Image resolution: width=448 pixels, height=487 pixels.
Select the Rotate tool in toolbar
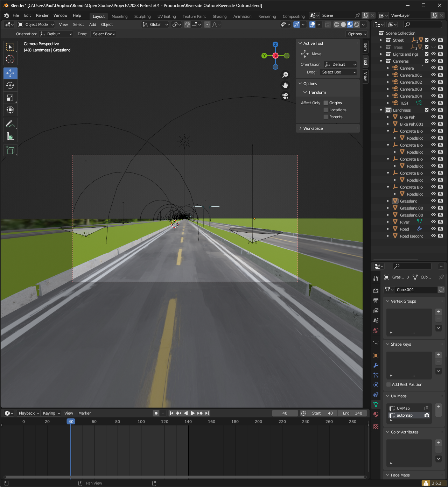tap(10, 86)
